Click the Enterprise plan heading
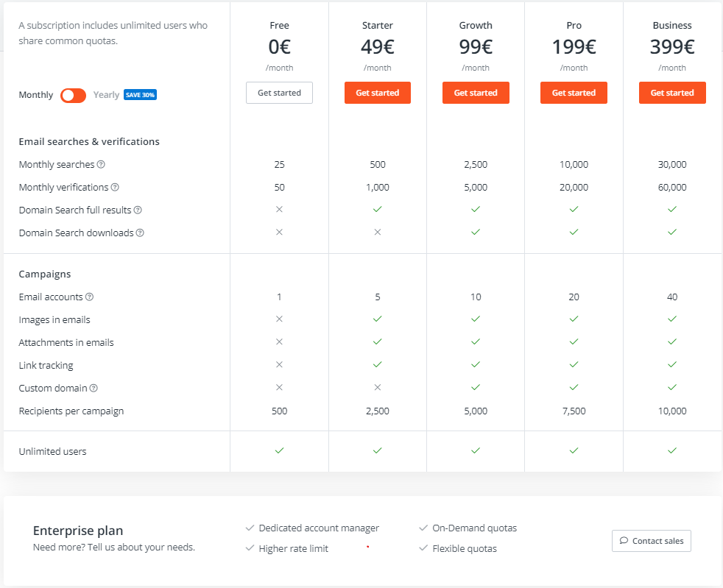This screenshot has height=588, width=723. (x=78, y=531)
